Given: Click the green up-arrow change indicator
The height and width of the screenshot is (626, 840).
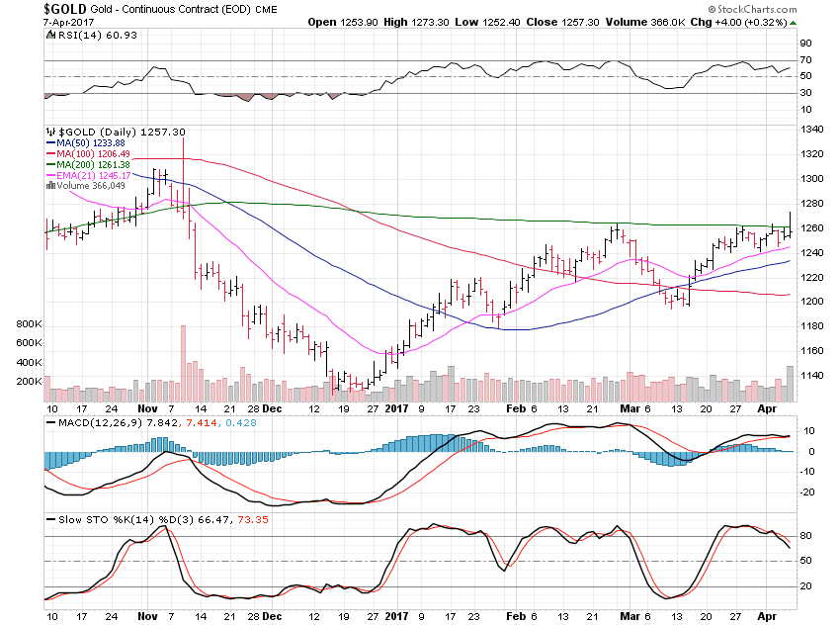Looking at the screenshot, I should pyautogui.click(x=794, y=23).
